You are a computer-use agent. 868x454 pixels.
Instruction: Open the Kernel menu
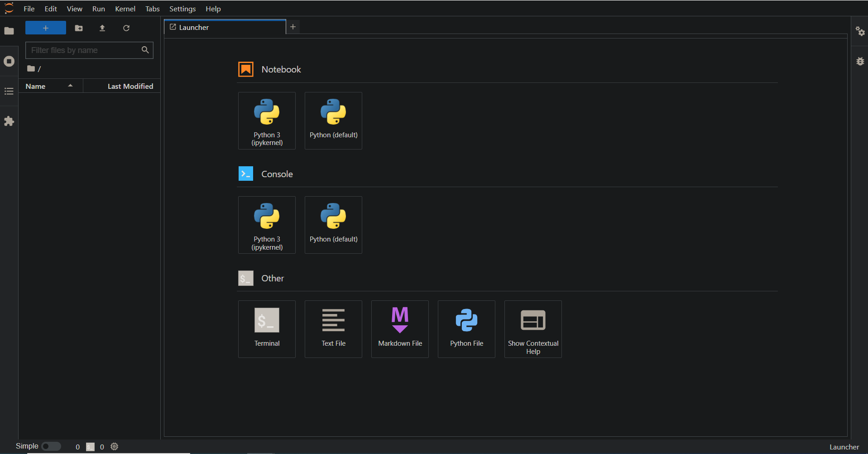pos(125,9)
